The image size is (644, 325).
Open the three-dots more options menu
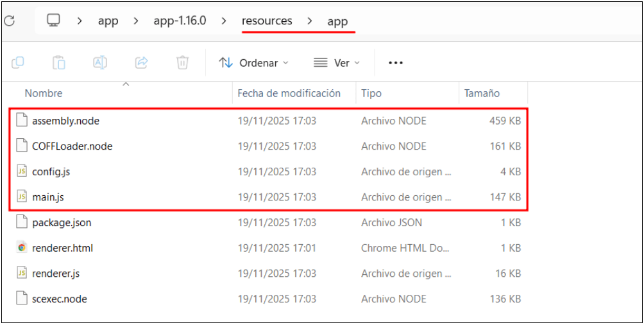coord(396,63)
